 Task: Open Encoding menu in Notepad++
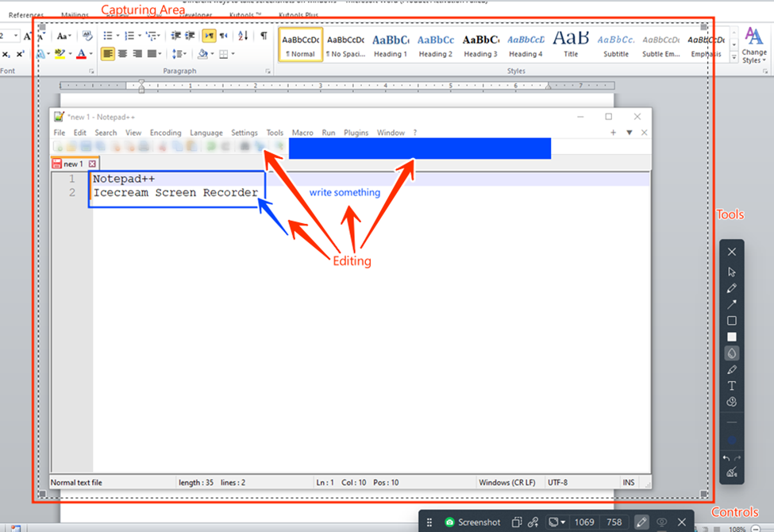[x=165, y=133]
